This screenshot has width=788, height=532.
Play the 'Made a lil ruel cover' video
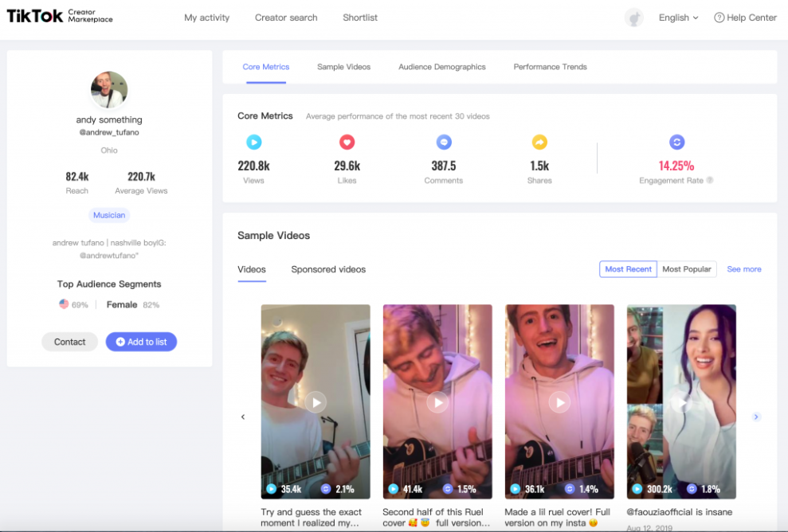pos(559,402)
